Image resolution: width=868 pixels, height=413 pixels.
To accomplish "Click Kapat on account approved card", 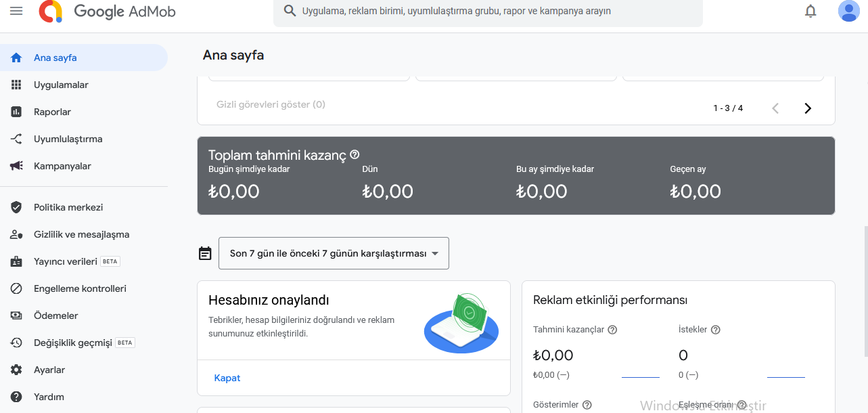I will (227, 378).
